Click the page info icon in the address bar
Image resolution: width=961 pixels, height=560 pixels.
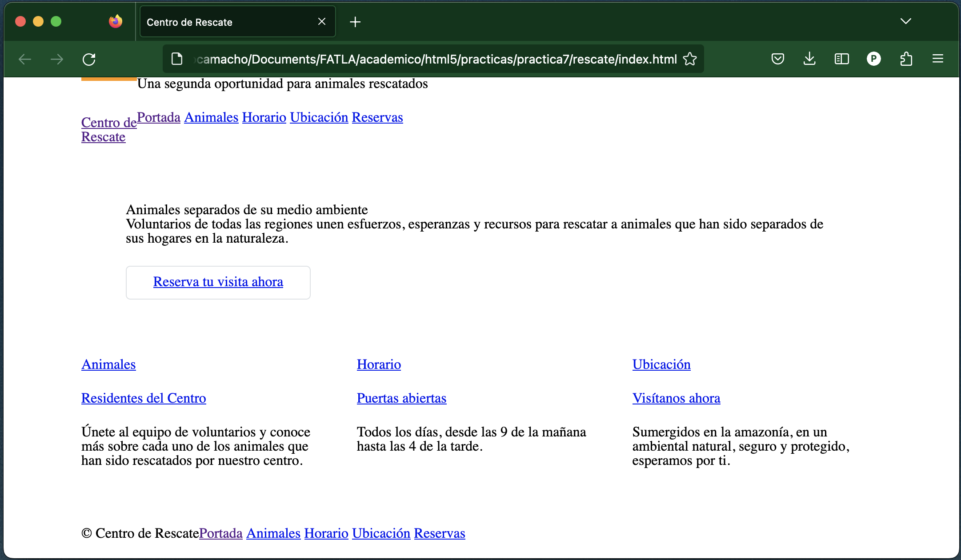point(177,59)
